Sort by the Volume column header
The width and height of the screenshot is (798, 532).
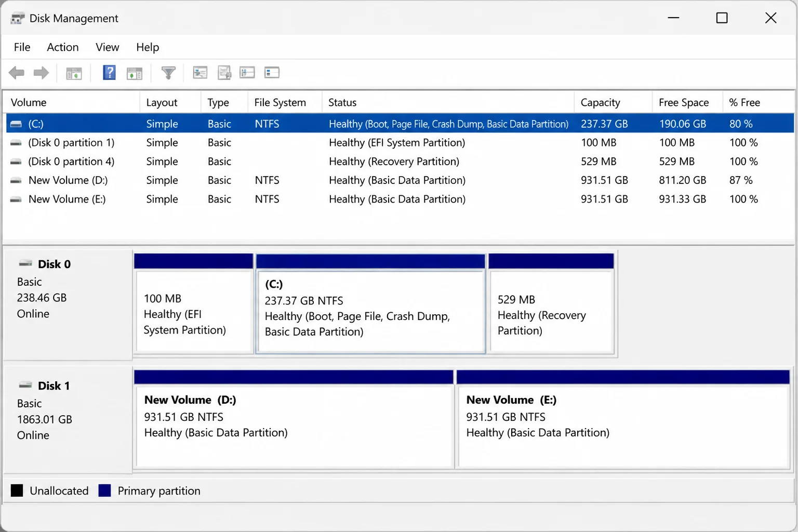click(x=72, y=102)
